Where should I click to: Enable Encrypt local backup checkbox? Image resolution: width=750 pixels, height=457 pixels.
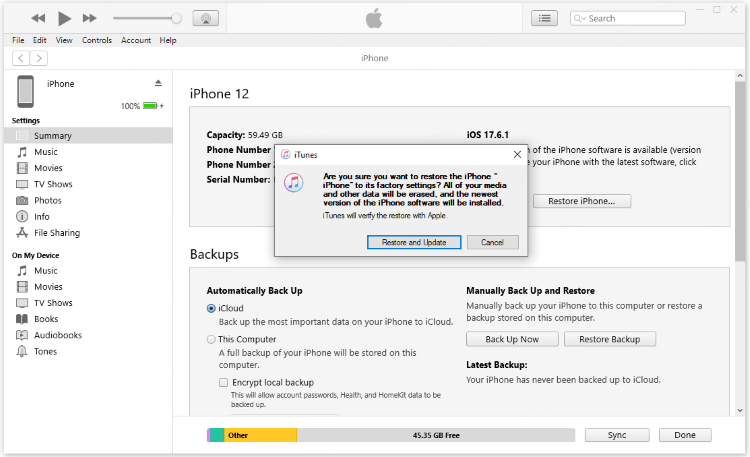click(x=224, y=382)
